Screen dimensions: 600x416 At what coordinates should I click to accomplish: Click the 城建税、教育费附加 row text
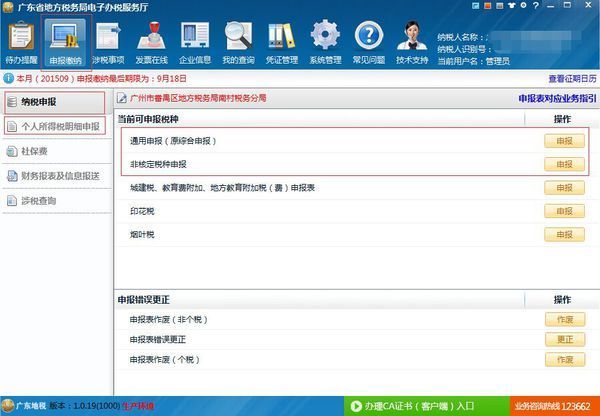(222, 188)
